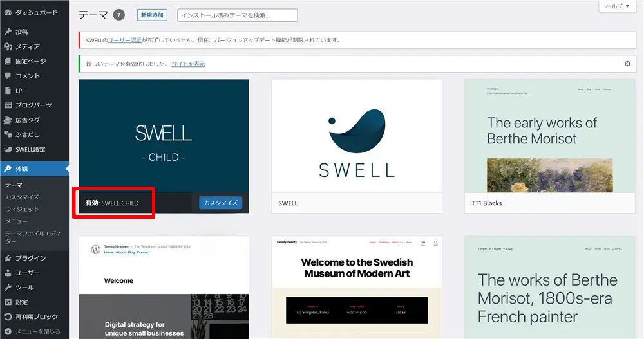Select the SWELL parent theme thumbnail
644x339 pixels.
356,136
